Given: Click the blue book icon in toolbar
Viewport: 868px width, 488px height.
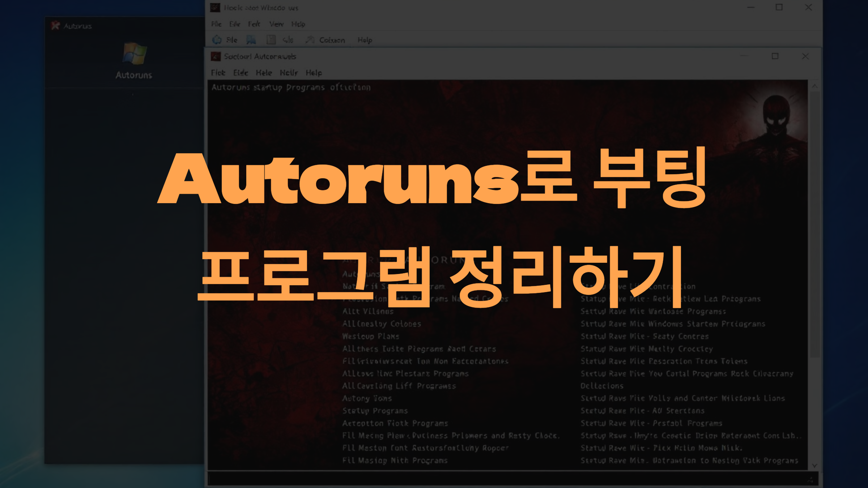Looking at the screenshot, I should pyautogui.click(x=251, y=40).
